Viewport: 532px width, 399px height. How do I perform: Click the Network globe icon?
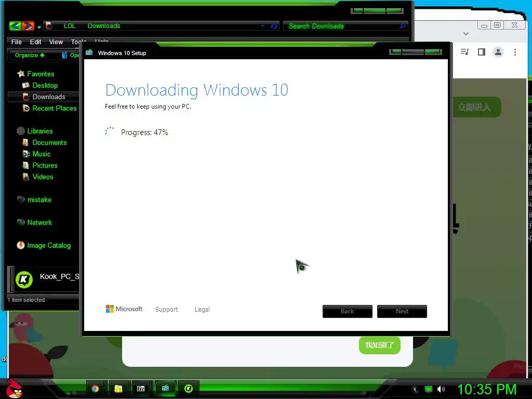pos(21,222)
